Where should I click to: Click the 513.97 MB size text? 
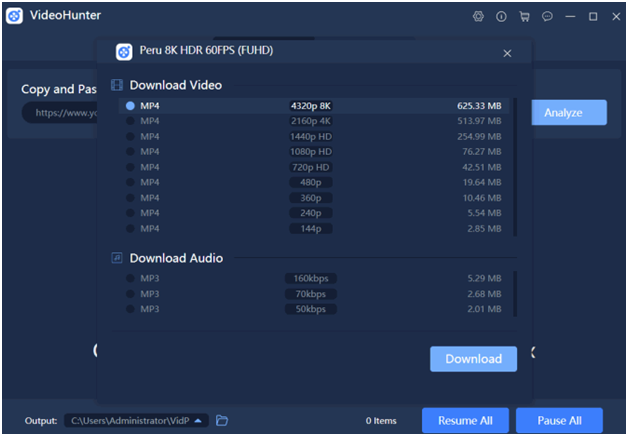479,121
